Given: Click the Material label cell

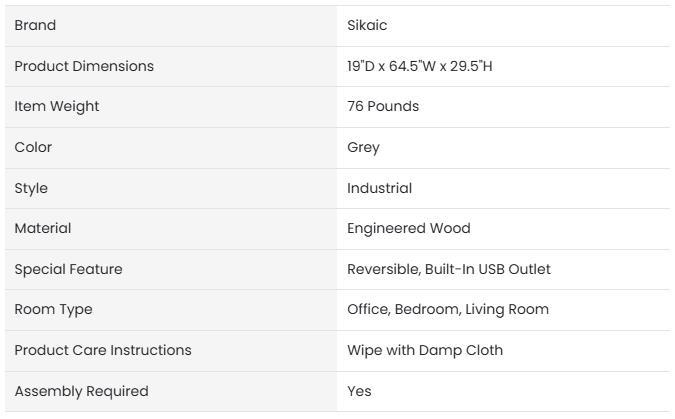Looking at the screenshot, I should click(x=43, y=228).
